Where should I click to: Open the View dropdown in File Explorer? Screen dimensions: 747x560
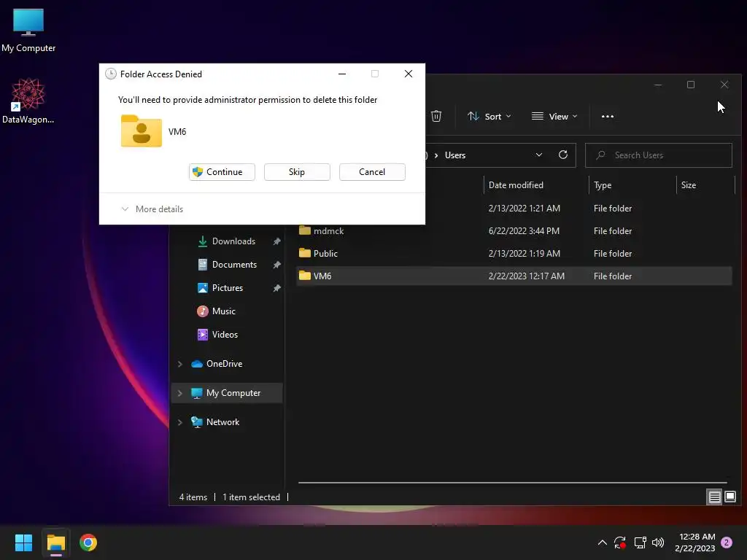pos(554,116)
